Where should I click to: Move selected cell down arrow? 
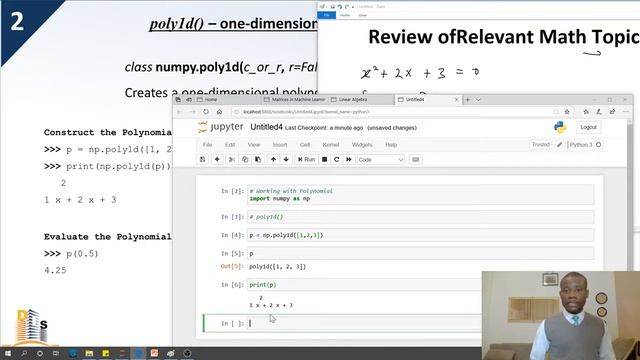(x=286, y=160)
